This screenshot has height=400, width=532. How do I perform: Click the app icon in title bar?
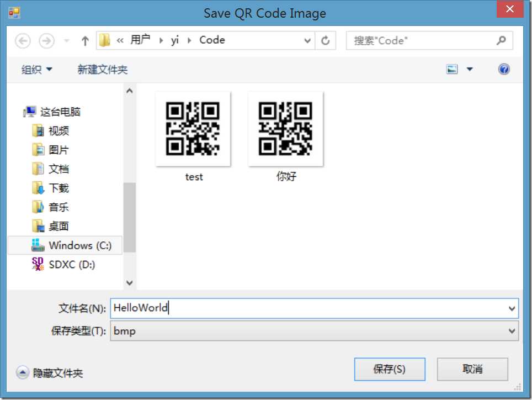point(14,13)
